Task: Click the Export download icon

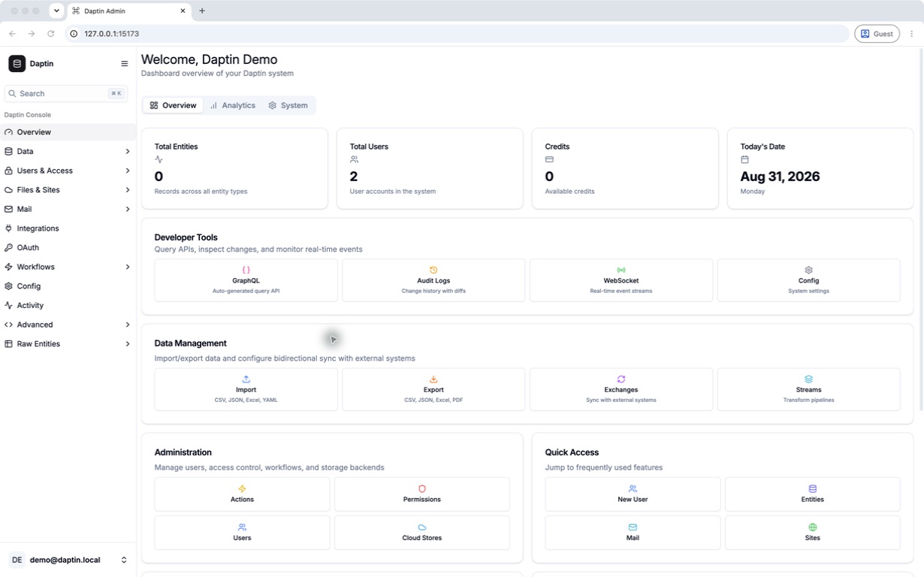Action: tap(433, 379)
